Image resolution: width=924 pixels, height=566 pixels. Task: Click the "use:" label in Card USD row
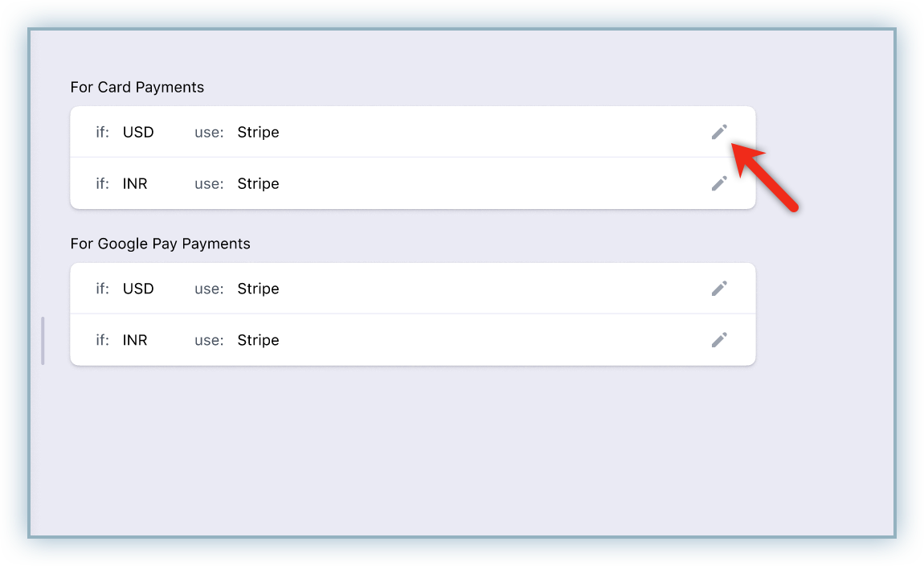click(209, 133)
